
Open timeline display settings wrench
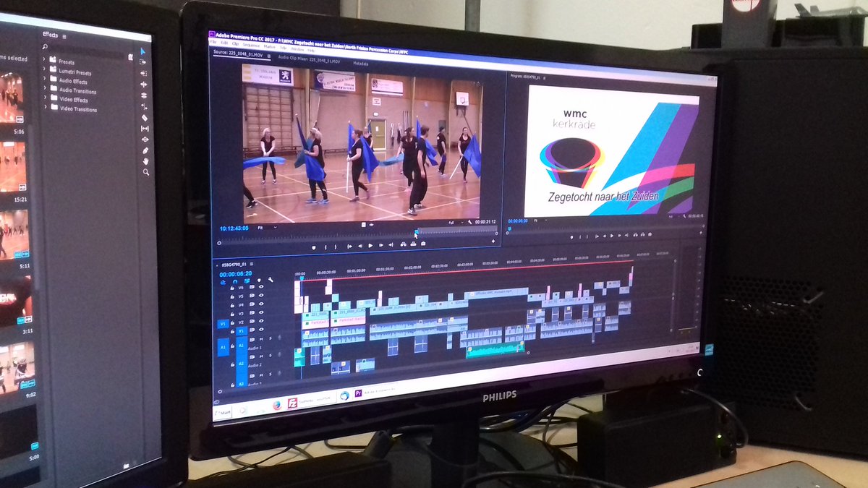click(x=271, y=280)
